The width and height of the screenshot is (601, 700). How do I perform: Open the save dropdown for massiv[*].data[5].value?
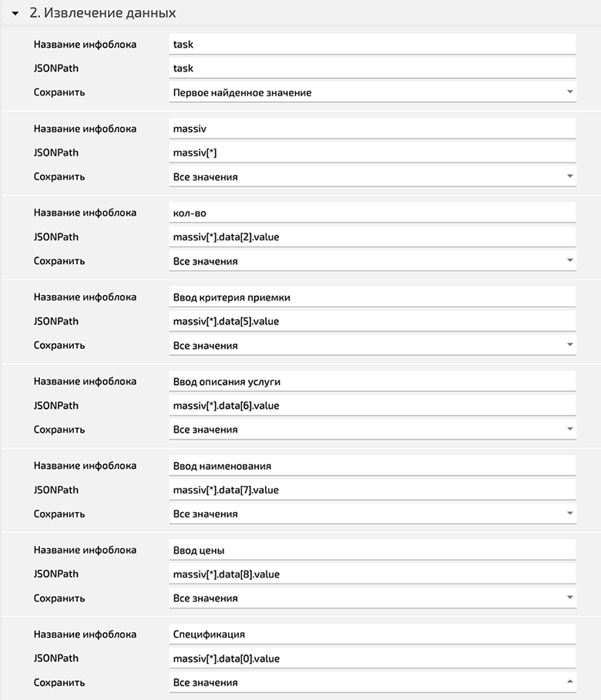click(x=372, y=346)
